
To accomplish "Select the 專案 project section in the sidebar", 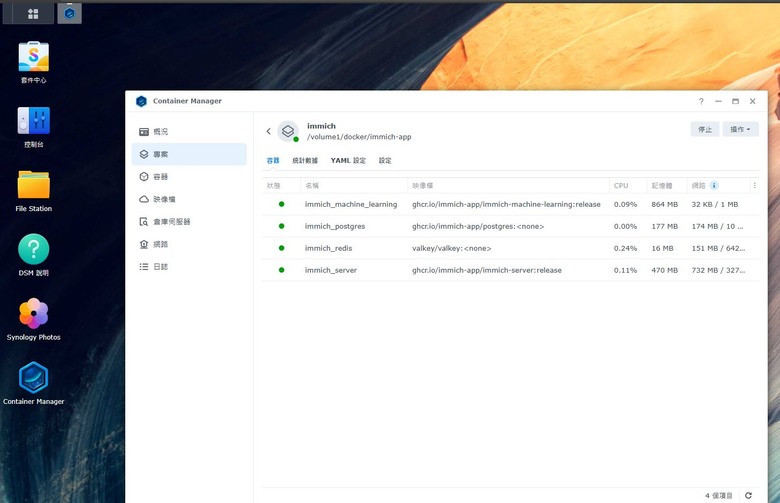I will [189, 154].
